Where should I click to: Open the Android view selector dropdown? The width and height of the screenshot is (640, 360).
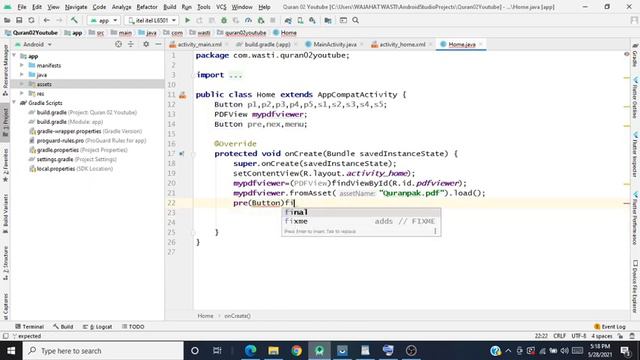click(33, 44)
